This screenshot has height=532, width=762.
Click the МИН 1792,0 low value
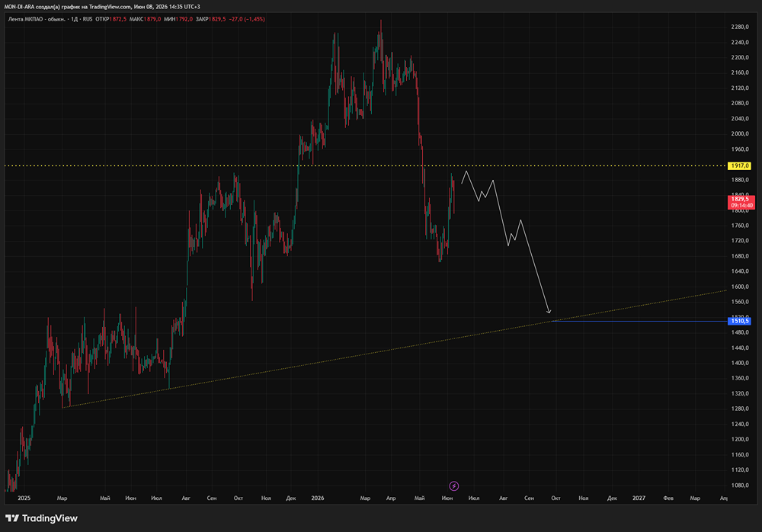tap(178, 19)
